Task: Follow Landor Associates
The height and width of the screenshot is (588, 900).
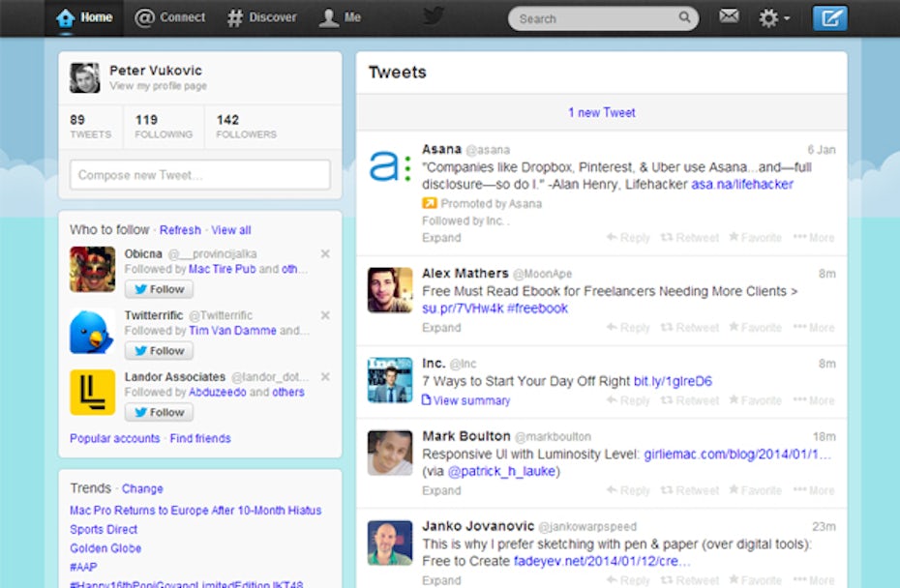Action: [159, 412]
